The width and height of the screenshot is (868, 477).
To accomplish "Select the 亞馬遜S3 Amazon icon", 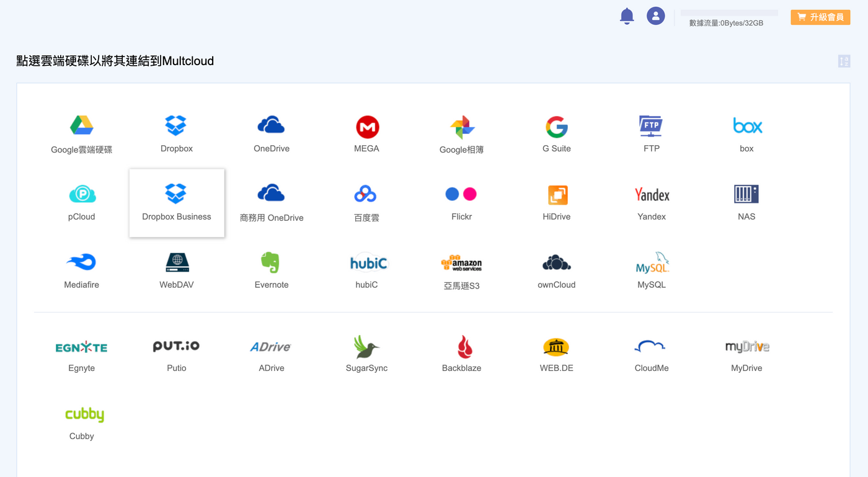I will pyautogui.click(x=461, y=263).
